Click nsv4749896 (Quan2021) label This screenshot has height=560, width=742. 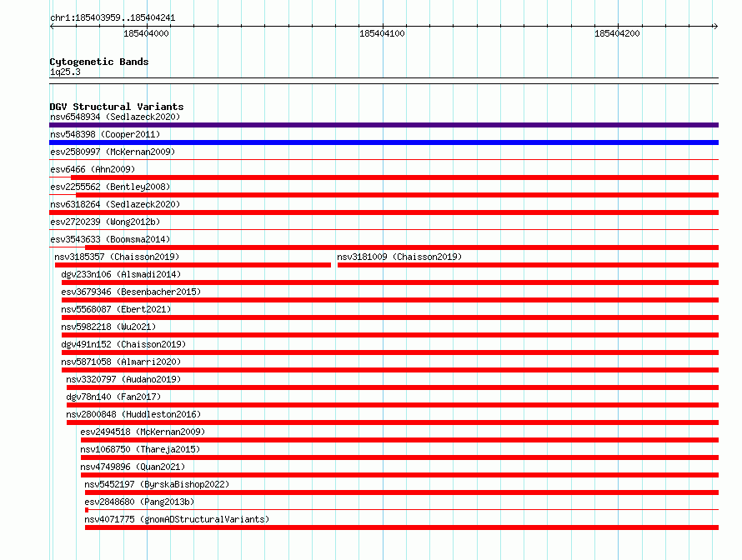click(133, 467)
